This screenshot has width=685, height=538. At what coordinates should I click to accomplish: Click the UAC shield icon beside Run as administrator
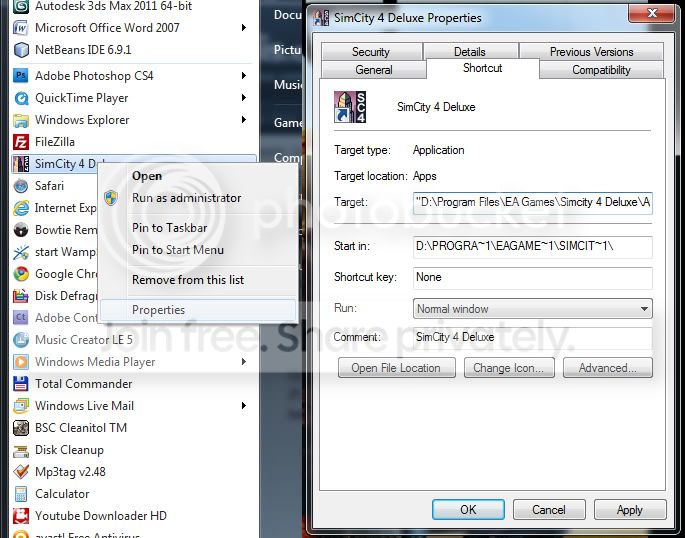point(111,198)
